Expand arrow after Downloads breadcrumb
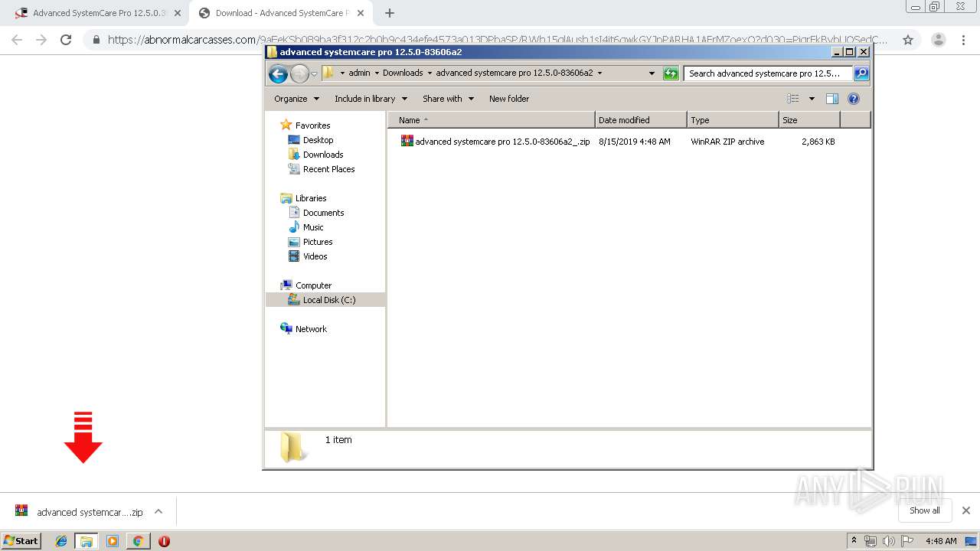This screenshot has height=551, width=980. click(430, 73)
